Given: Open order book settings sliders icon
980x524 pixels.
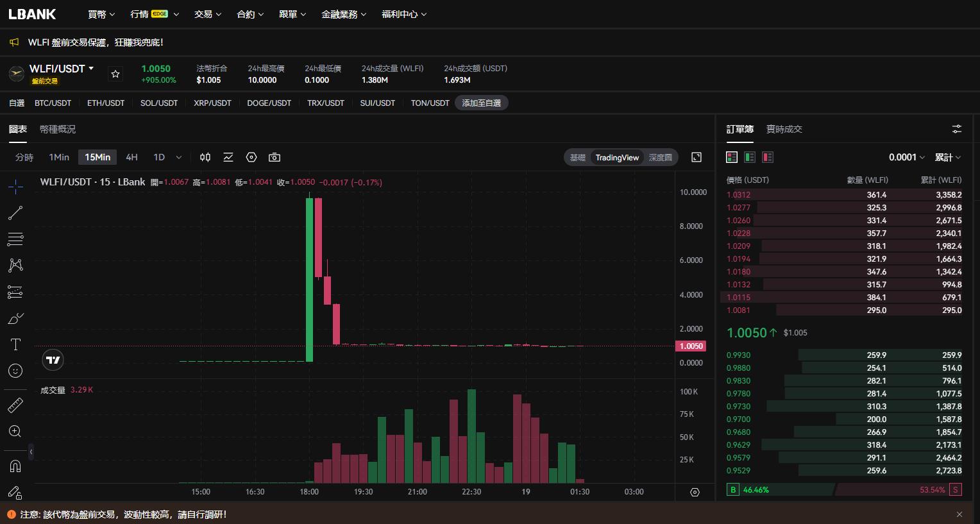Looking at the screenshot, I should click(x=957, y=129).
